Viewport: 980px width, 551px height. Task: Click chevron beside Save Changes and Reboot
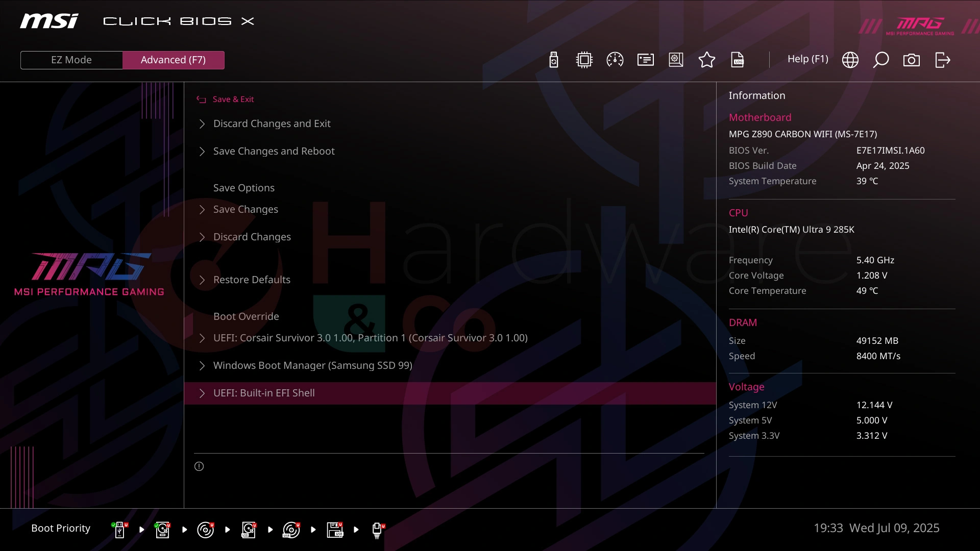tap(202, 152)
